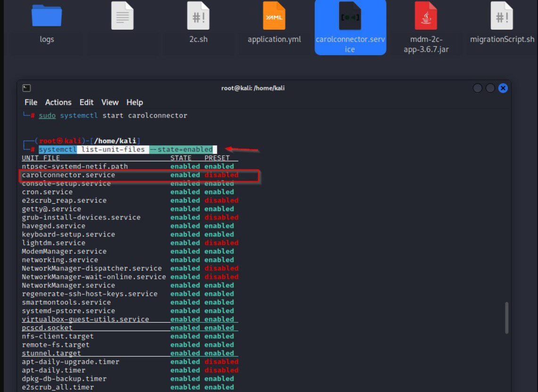Select the migrationScript.sh file icon
The width and height of the screenshot is (538, 392).
pos(502,17)
